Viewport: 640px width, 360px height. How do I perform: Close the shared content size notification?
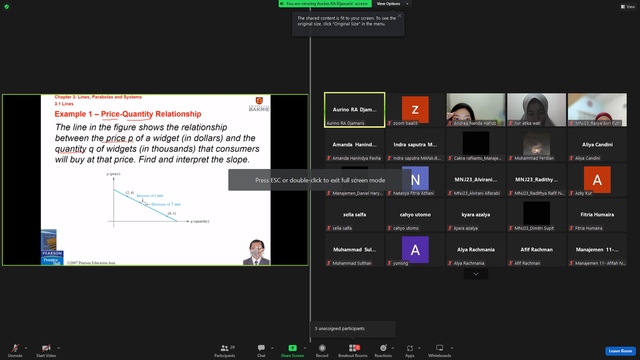[400, 16]
